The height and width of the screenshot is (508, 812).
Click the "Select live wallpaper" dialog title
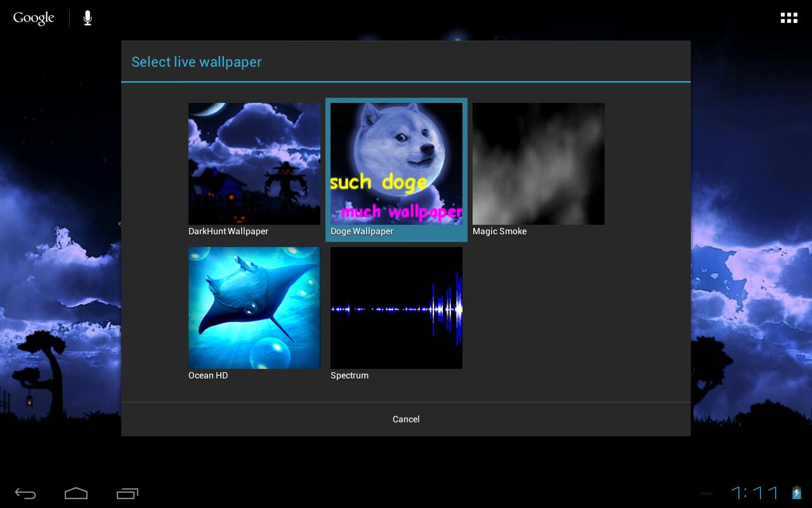197,62
